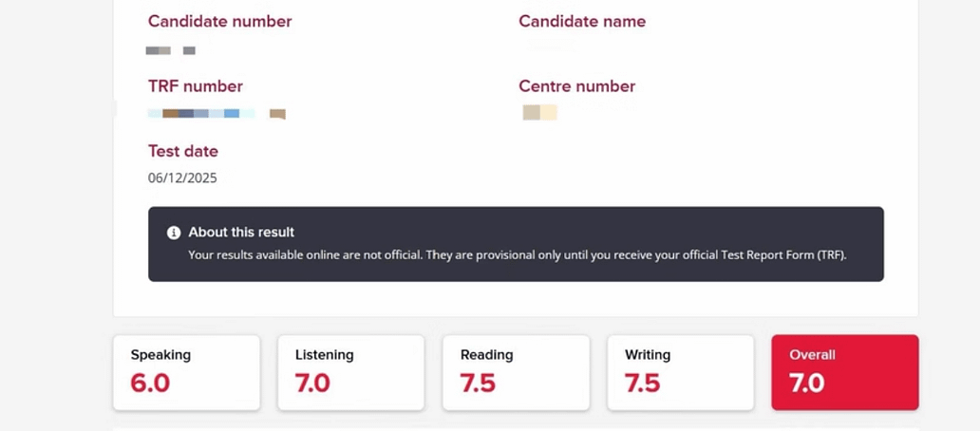Select the test date 06/12/2025
980x431 pixels.
[x=182, y=178]
